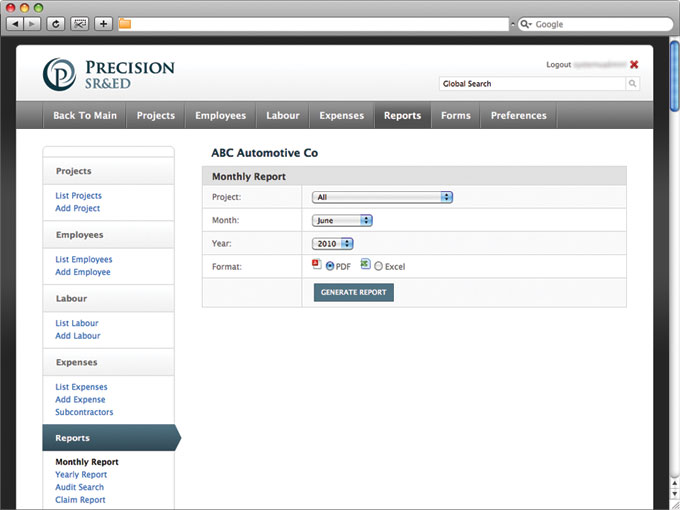
Task: Open the Employees tab in top navigation
Action: pos(220,115)
